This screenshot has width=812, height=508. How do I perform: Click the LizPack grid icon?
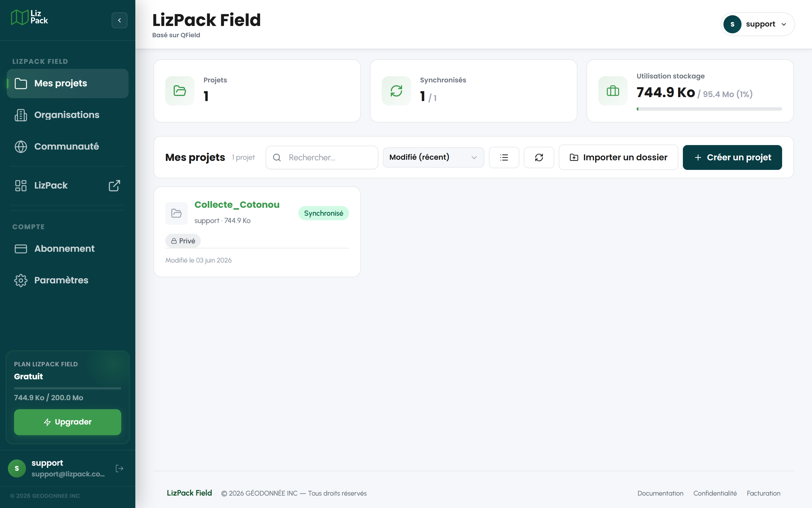[21, 185]
